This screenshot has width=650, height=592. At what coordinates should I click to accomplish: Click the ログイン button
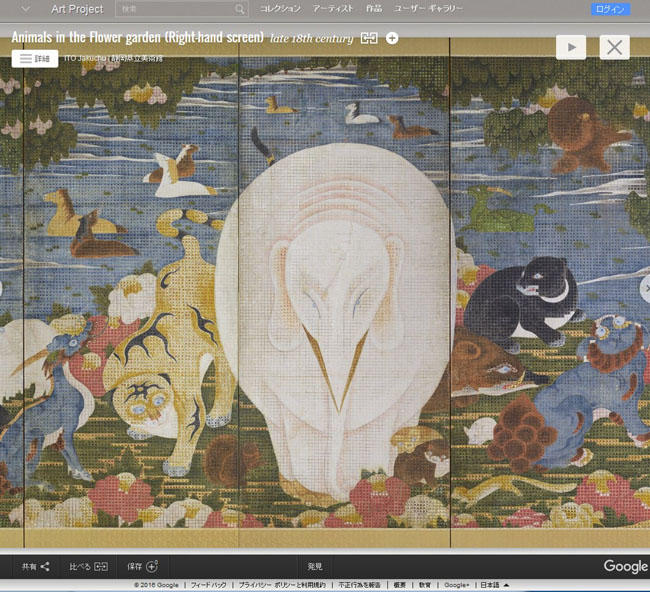tap(609, 9)
